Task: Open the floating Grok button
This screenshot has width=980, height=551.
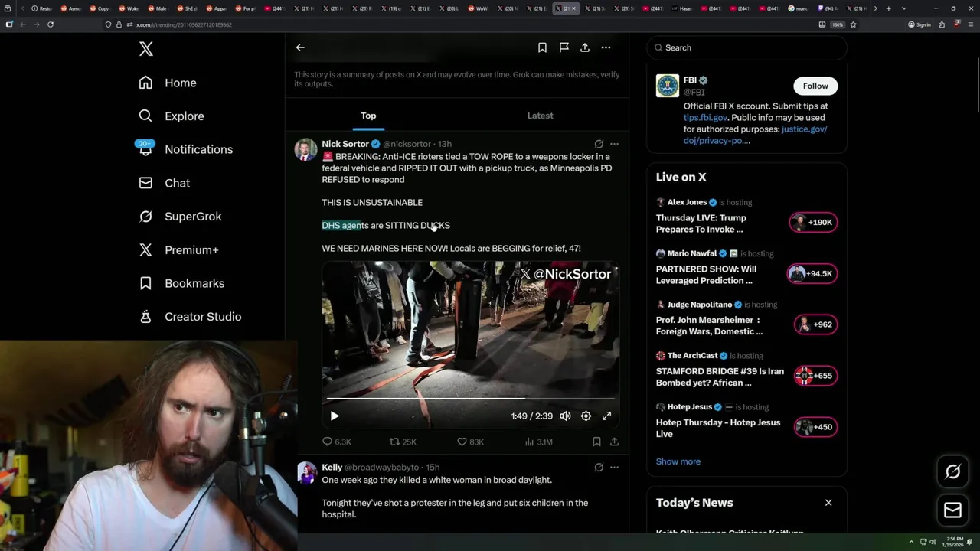Action: 952,472
